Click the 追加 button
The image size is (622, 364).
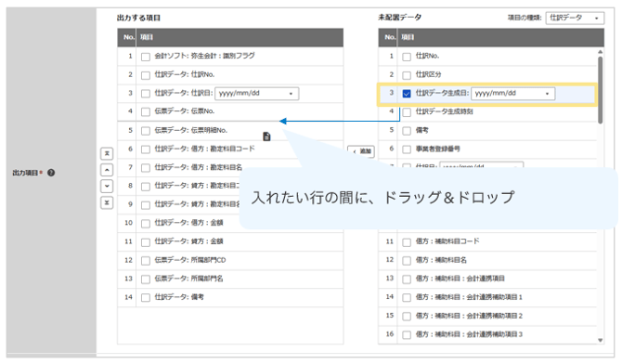[361, 151]
